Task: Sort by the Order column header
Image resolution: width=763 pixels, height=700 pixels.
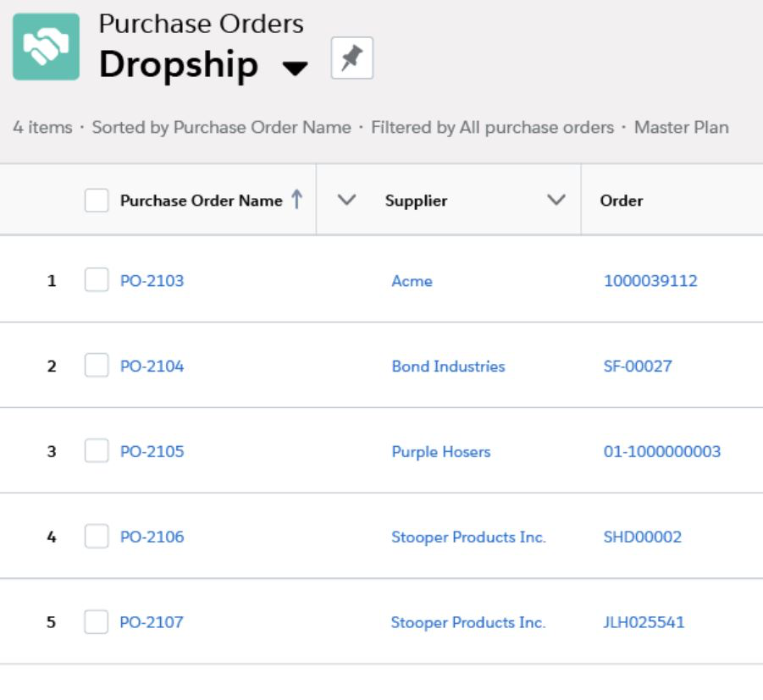Action: pos(622,201)
